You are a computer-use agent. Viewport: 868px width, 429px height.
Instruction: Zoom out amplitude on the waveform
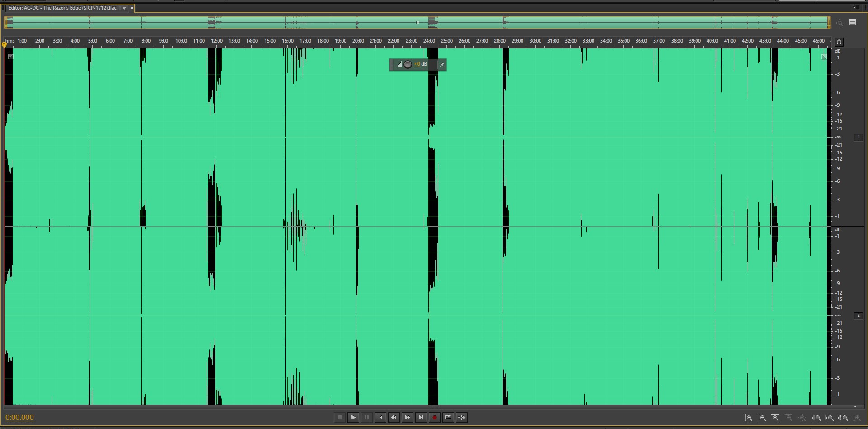pos(762,418)
